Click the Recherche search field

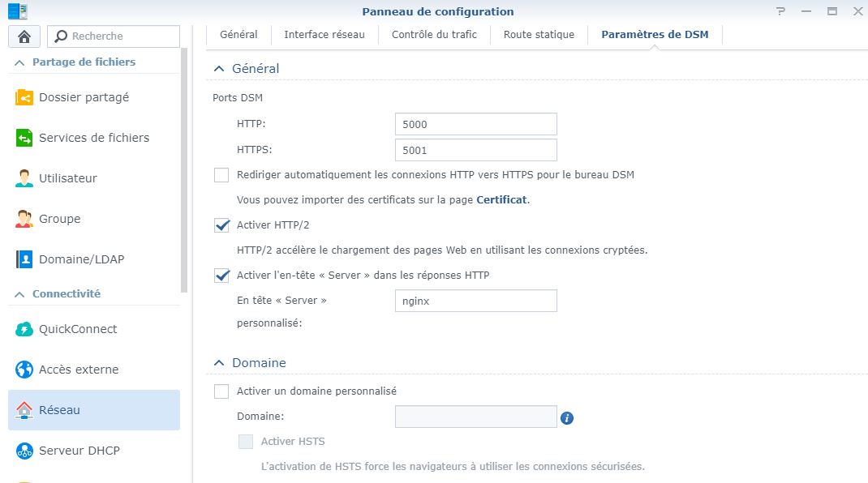point(122,36)
